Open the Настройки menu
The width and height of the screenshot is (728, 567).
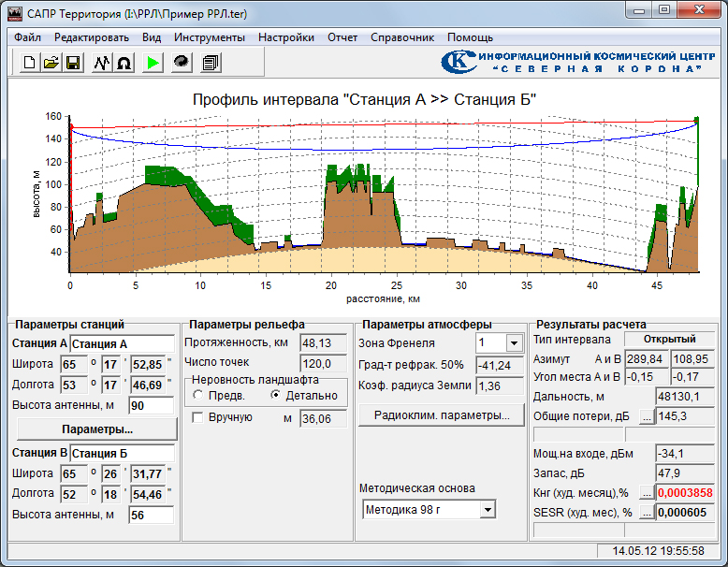pyautogui.click(x=286, y=37)
